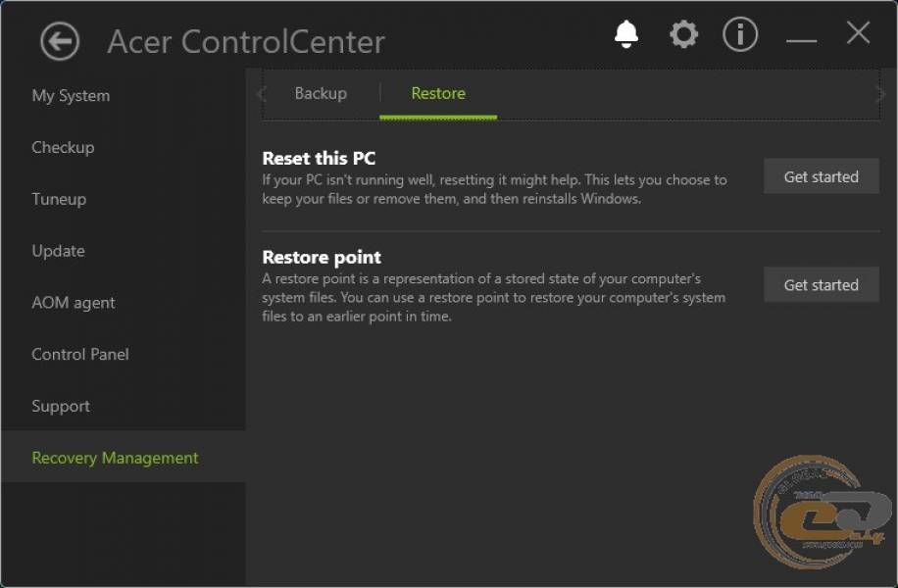Screen dimensions: 898x588
Task: Switch to the Backup tab
Action: pyautogui.click(x=321, y=93)
